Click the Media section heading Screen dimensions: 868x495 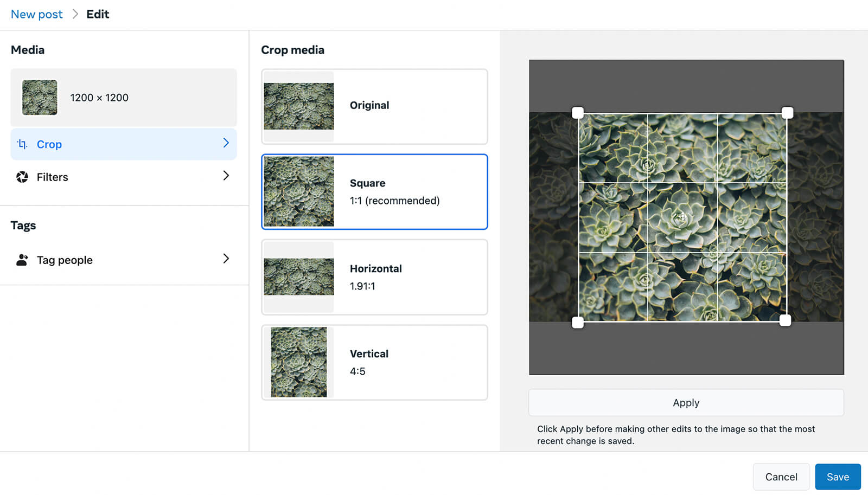coord(28,50)
